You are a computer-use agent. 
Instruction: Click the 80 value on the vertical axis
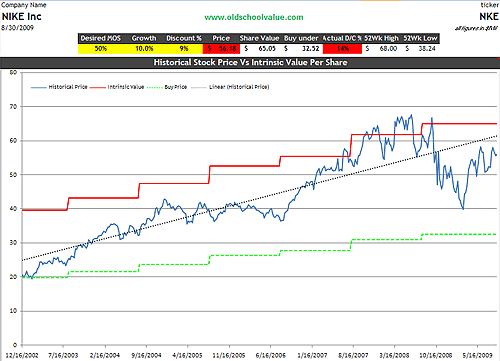click(13, 72)
